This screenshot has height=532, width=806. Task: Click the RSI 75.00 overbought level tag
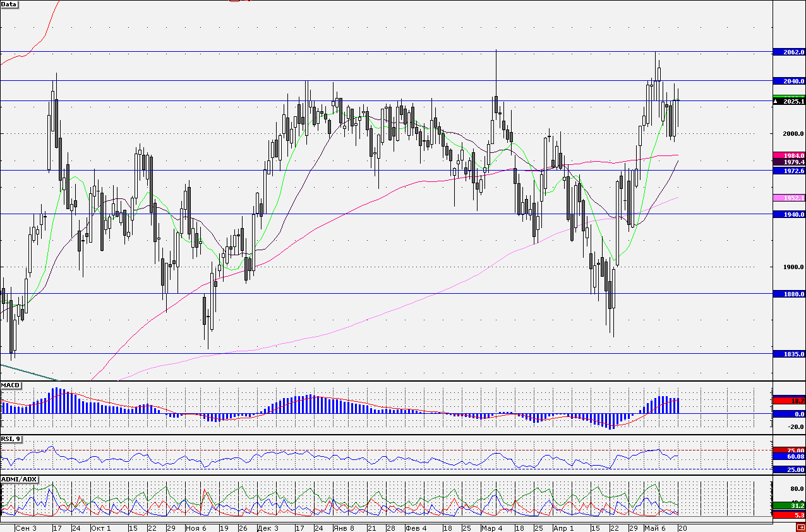pyautogui.click(x=790, y=450)
